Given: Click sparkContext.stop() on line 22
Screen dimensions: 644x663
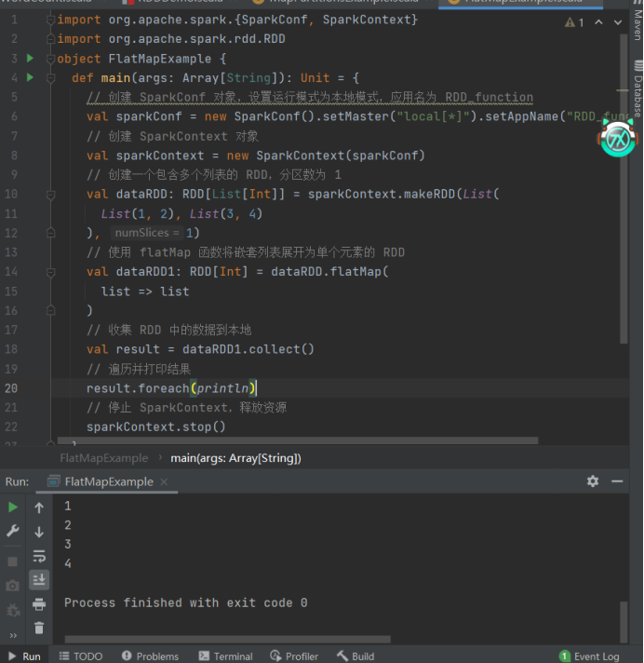Looking at the screenshot, I should tap(156, 427).
